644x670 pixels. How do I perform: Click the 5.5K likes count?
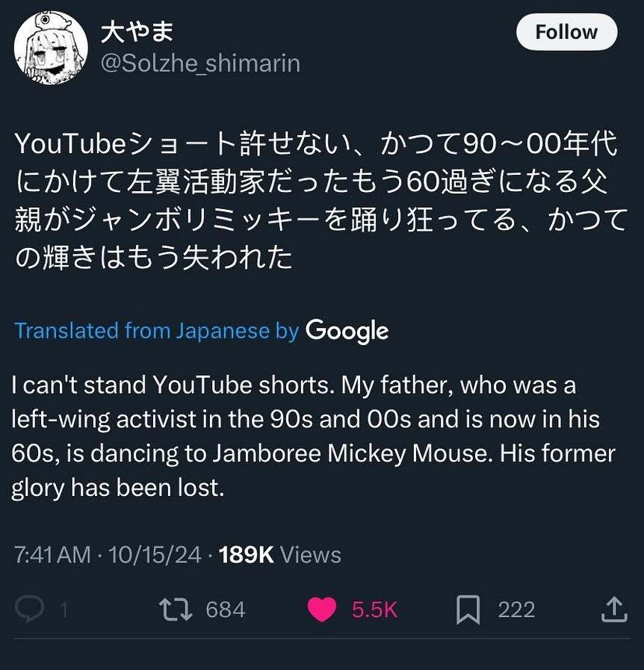tap(374, 609)
